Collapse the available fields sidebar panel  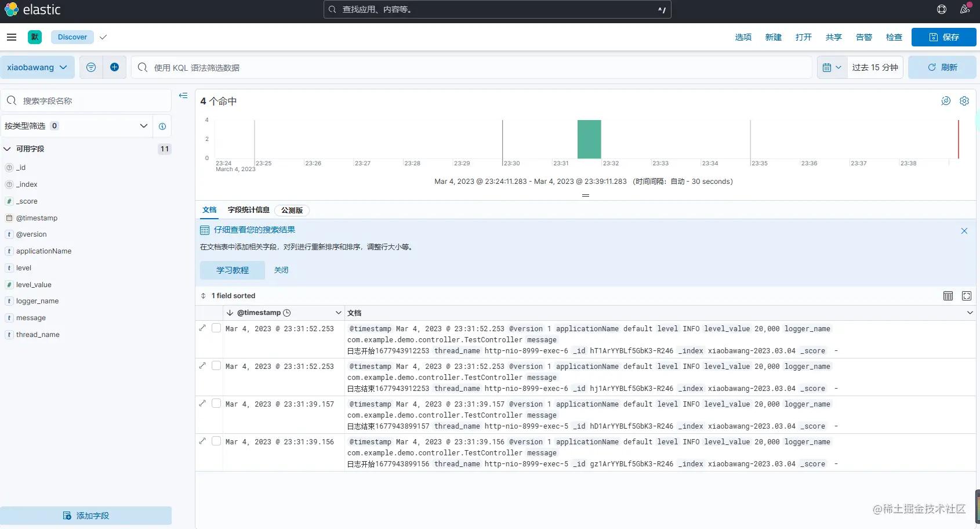183,95
